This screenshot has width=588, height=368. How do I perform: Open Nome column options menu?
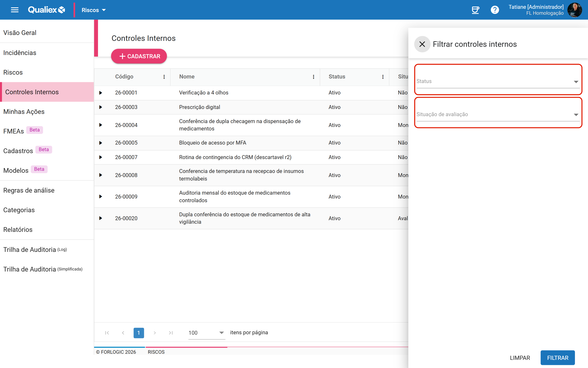coord(313,77)
